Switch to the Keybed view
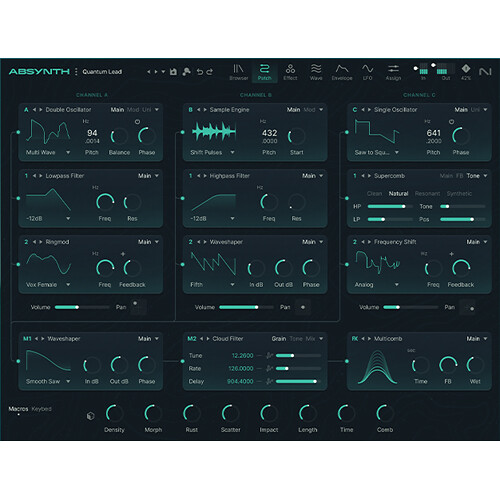Viewport: 500px width, 500px height. click(42, 409)
